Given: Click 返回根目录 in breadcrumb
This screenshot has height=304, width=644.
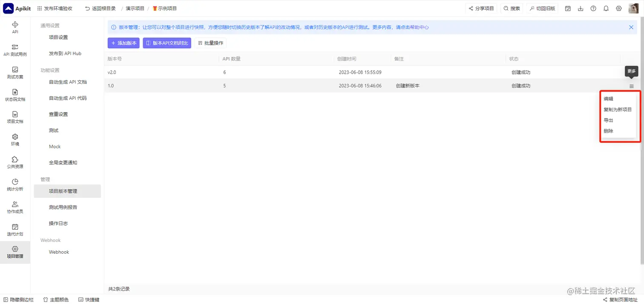Looking at the screenshot, I should [101, 9].
